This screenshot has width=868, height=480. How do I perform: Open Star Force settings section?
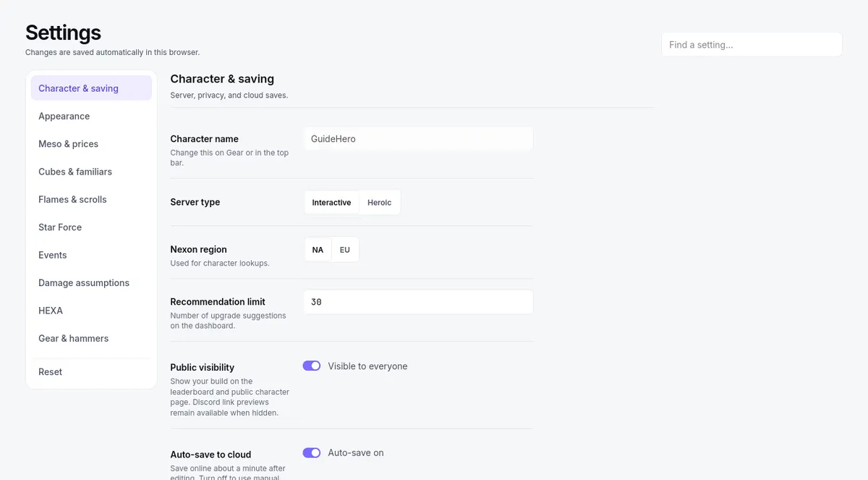91,227
